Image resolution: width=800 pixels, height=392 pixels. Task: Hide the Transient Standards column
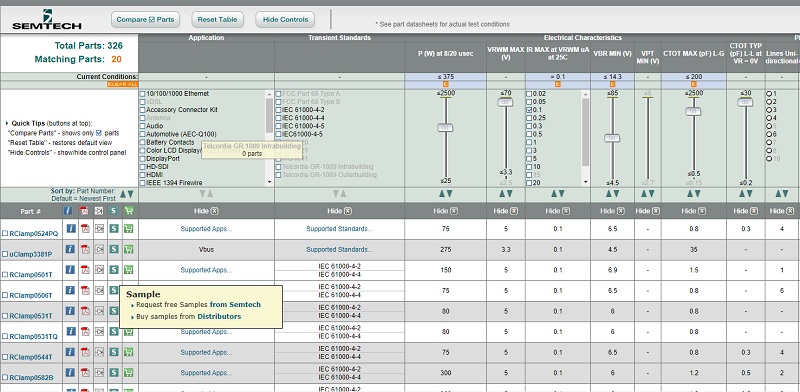tap(339, 211)
